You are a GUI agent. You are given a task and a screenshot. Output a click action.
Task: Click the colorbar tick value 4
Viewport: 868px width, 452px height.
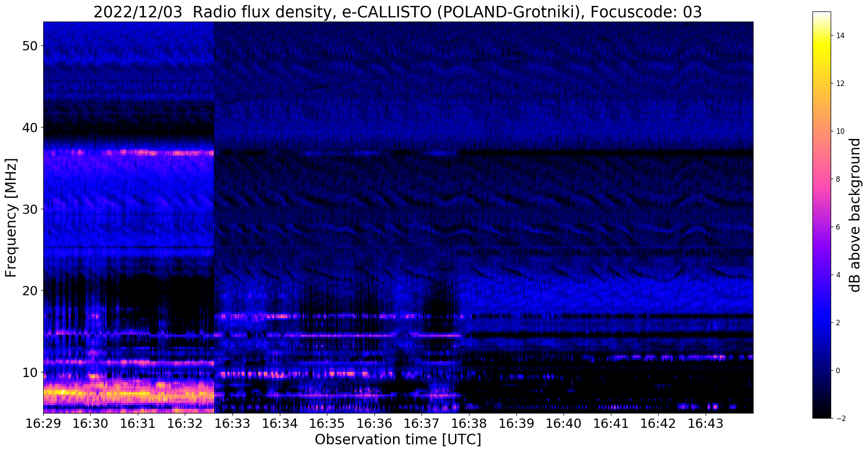[837, 275]
